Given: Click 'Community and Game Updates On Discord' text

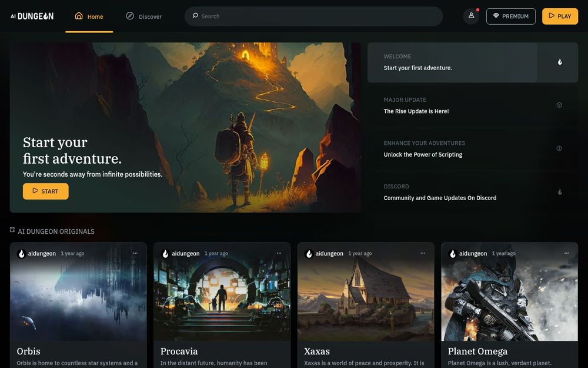Looking at the screenshot, I should tap(440, 198).
